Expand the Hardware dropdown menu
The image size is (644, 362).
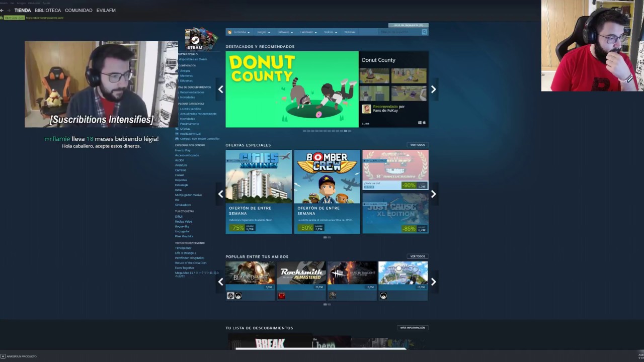[308, 32]
